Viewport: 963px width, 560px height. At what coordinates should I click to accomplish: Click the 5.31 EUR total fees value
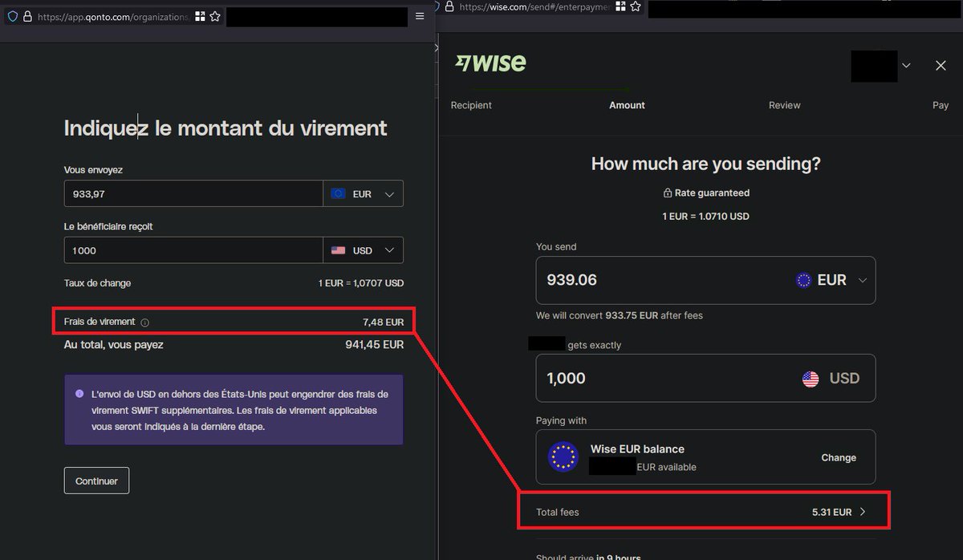click(x=831, y=512)
